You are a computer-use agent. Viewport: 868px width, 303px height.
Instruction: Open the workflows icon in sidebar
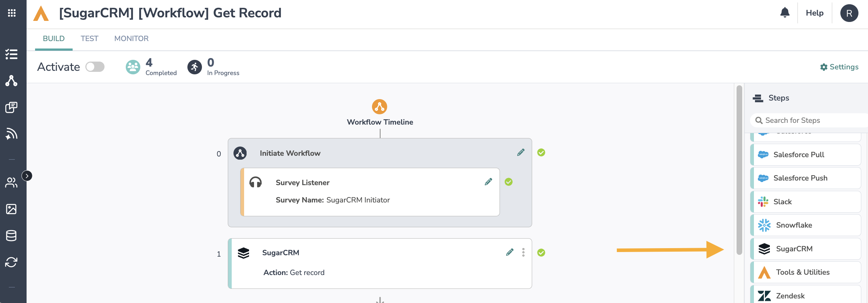11,81
